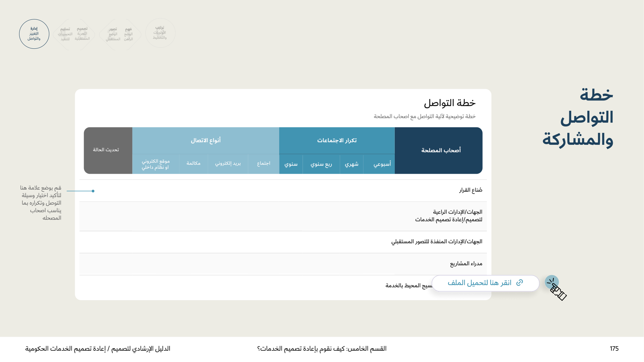
Task: Click the الجهات/الإدارات الراعية row label
Action: [448, 216]
